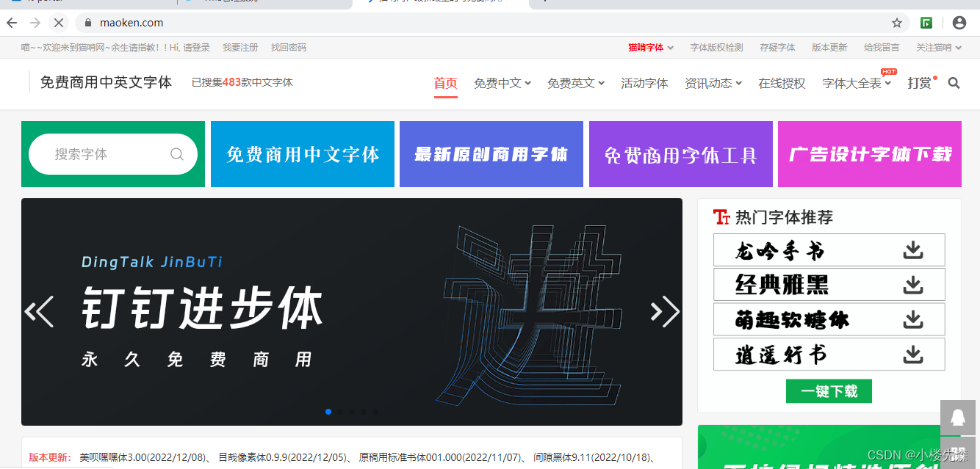Open the 给我留言 top link
The height and width of the screenshot is (469, 980).
[x=882, y=48]
